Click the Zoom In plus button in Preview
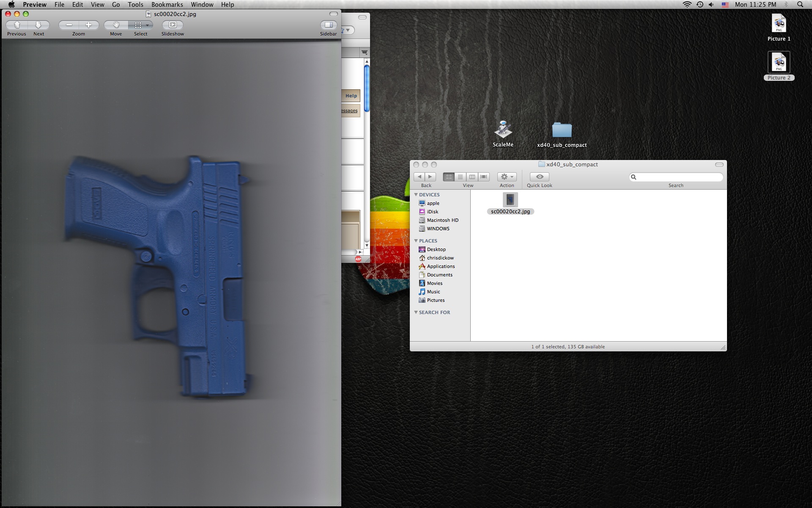The width and height of the screenshot is (812, 508). [x=88, y=25]
